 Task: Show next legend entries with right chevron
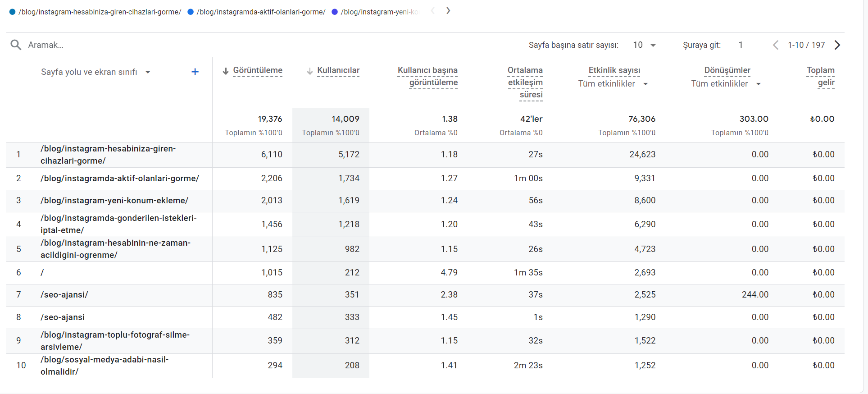tap(448, 11)
